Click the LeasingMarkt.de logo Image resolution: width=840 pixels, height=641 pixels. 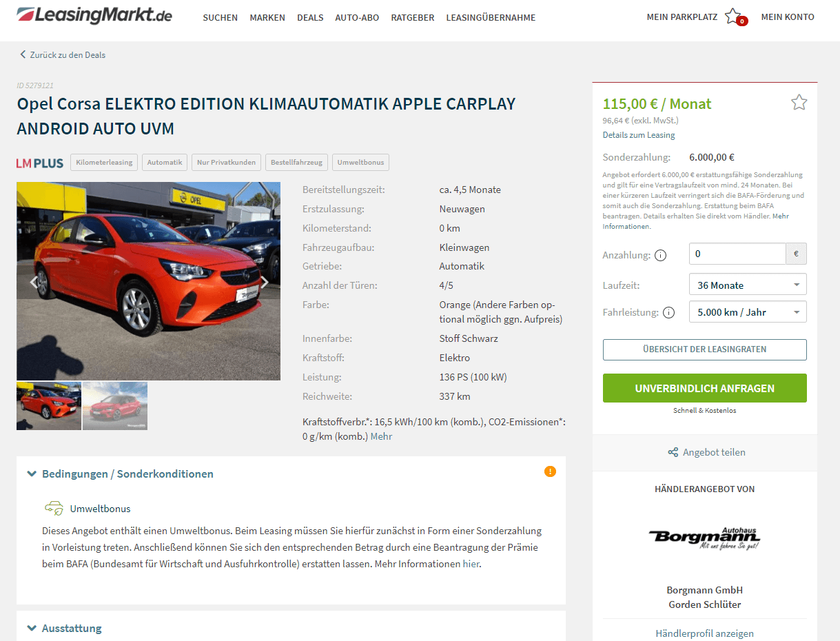[x=94, y=15]
